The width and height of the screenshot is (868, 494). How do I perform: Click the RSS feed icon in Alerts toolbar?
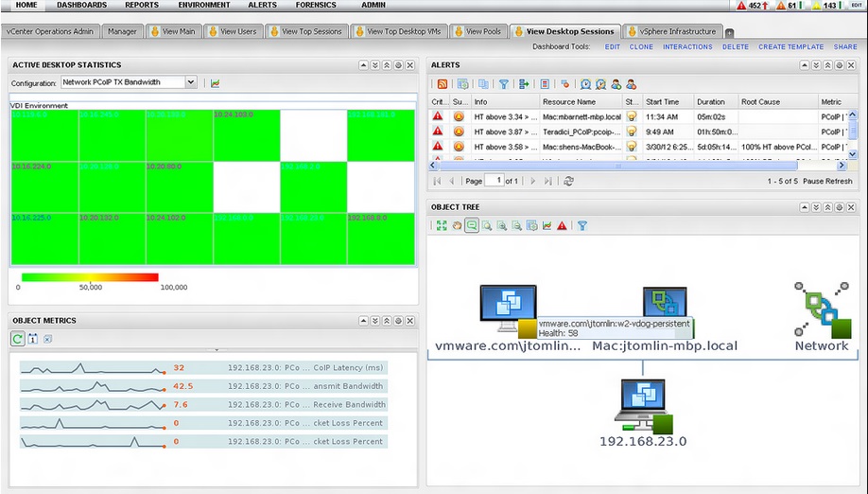tap(442, 84)
